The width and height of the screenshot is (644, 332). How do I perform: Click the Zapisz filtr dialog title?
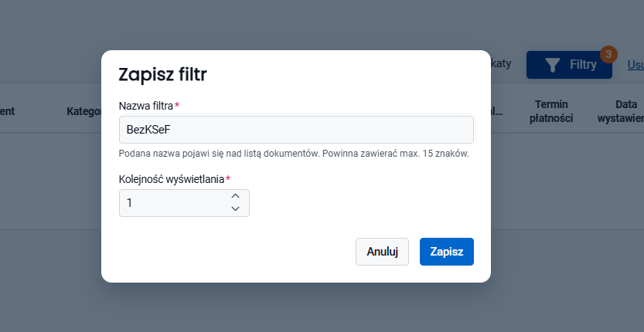pos(162,75)
